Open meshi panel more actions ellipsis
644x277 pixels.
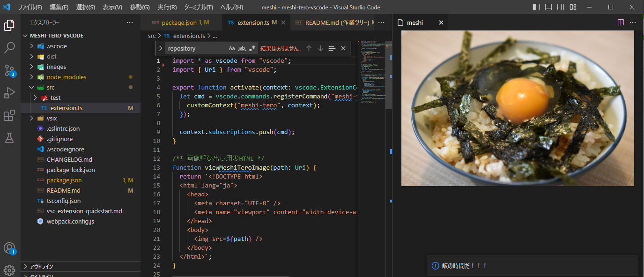tap(633, 22)
